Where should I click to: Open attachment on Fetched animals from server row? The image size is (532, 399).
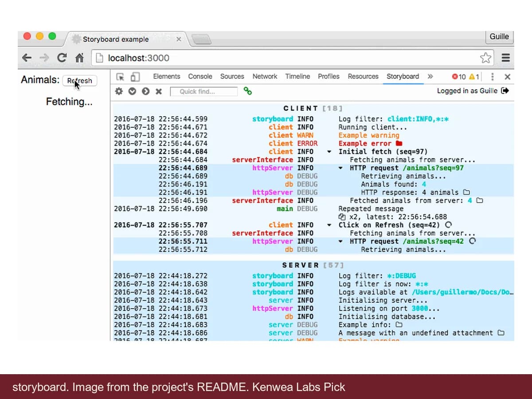[x=479, y=200]
